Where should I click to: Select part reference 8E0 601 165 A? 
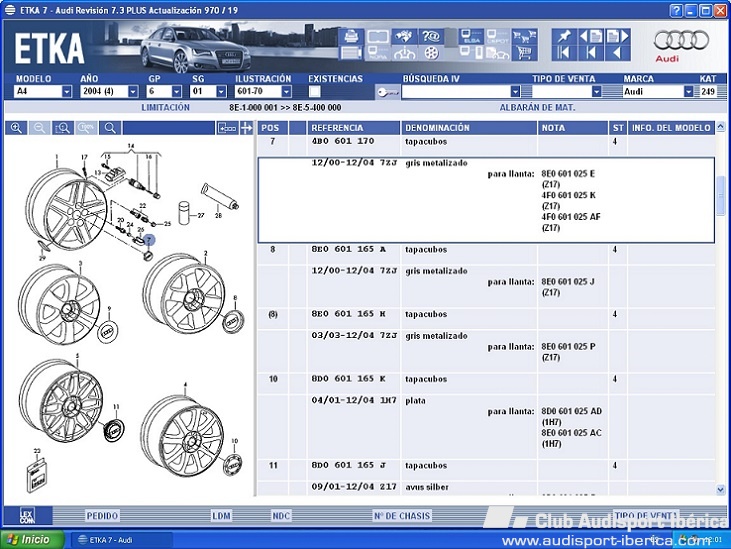tap(349, 249)
